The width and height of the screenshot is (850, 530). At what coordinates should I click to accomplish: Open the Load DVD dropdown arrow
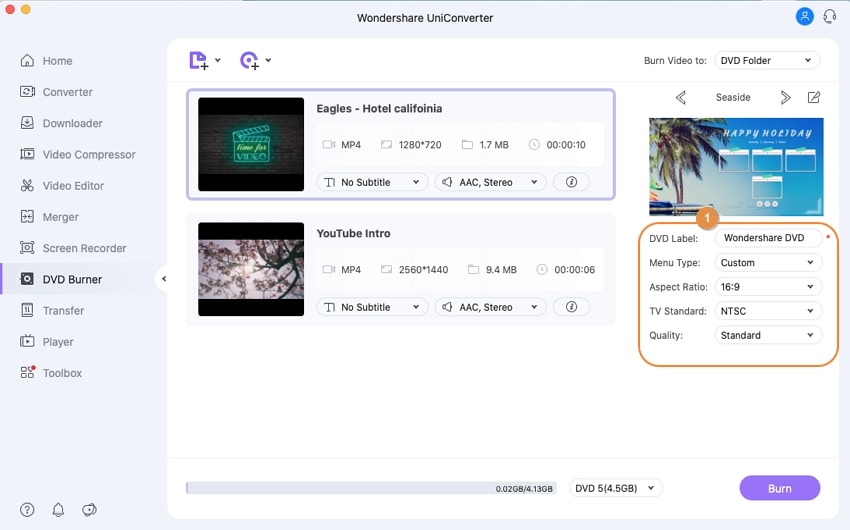point(268,60)
